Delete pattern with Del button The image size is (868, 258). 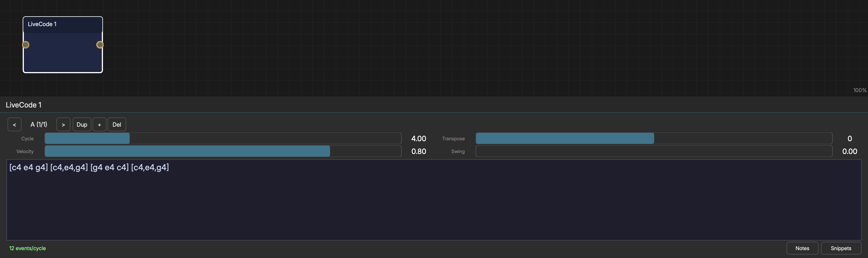tap(117, 124)
